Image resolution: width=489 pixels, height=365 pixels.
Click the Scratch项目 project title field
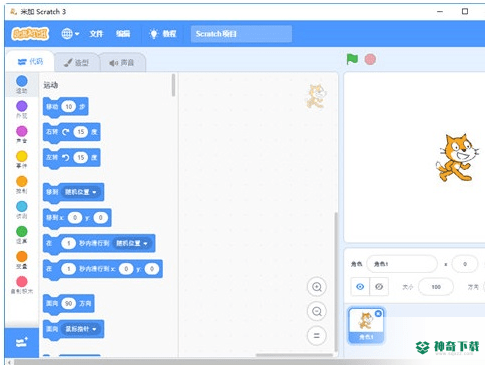point(241,34)
